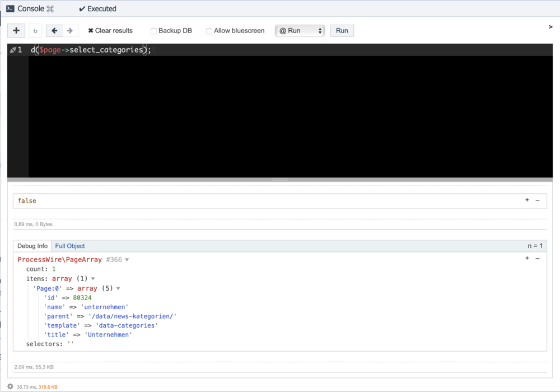Collapse the 'items: array (1)' node
The width and height of the screenshot is (560, 392).
(x=93, y=279)
